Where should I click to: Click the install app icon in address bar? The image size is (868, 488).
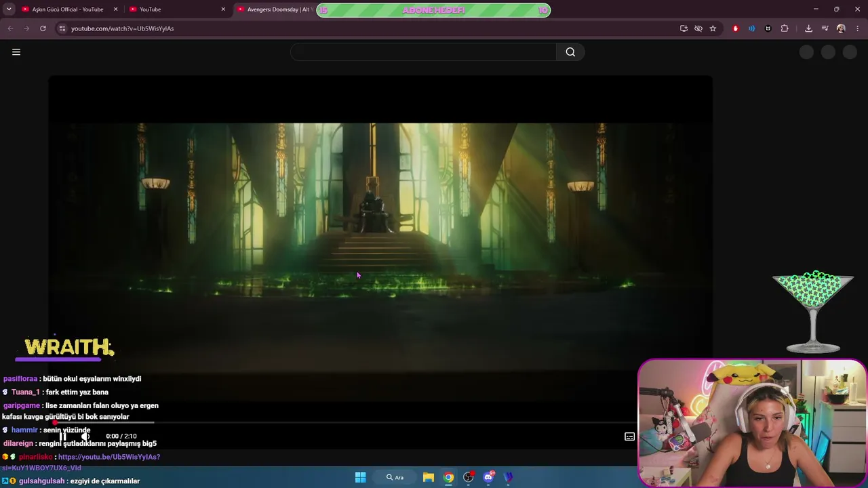point(684,28)
